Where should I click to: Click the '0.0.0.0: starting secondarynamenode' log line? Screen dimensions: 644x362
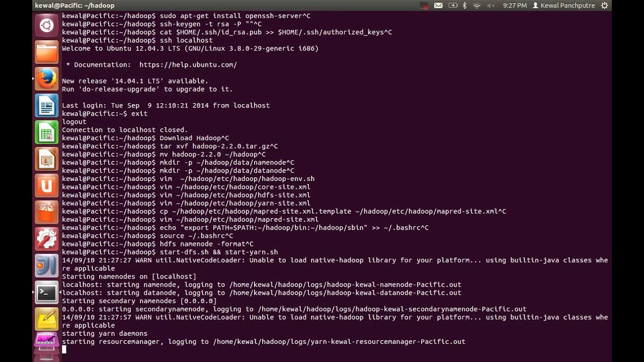(x=294, y=309)
